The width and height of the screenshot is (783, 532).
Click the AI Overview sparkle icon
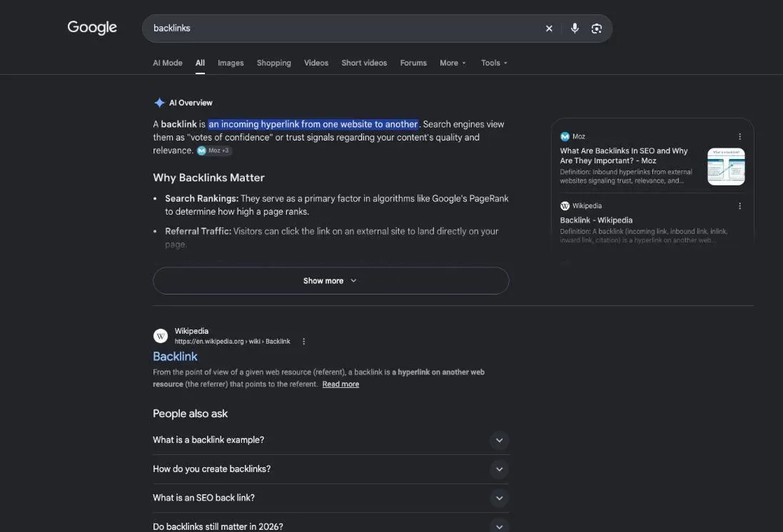point(159,103)
